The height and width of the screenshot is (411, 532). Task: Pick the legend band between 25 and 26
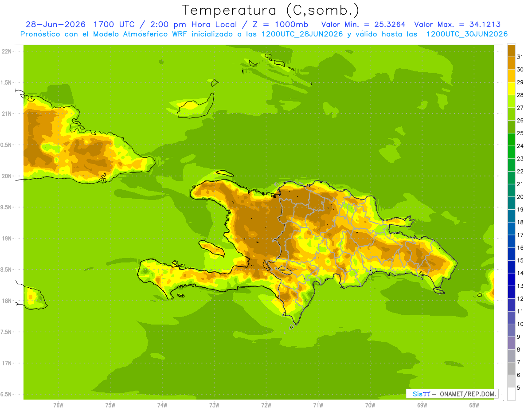pos(511,126)
